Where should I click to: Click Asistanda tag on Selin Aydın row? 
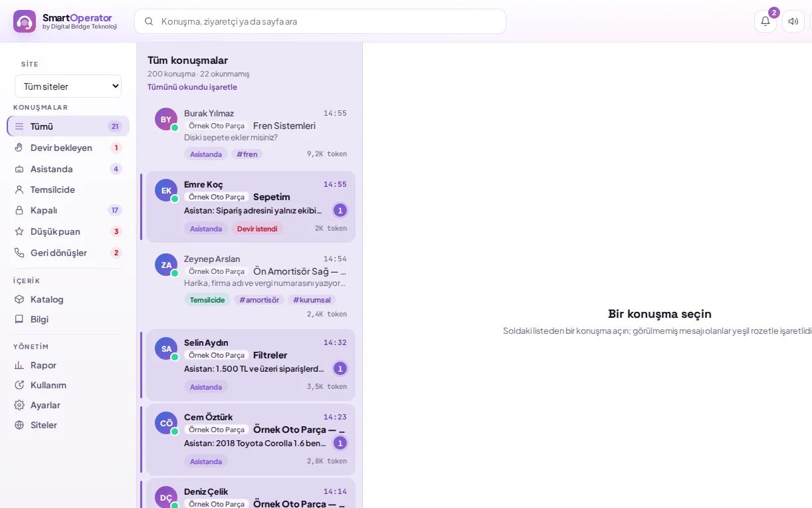click(206, 387)
